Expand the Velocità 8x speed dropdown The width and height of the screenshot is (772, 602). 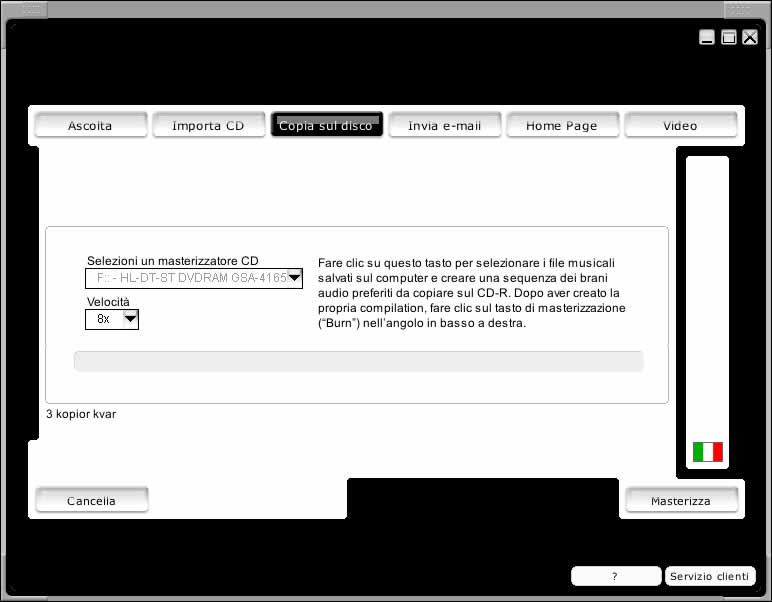tap(129, 319)
